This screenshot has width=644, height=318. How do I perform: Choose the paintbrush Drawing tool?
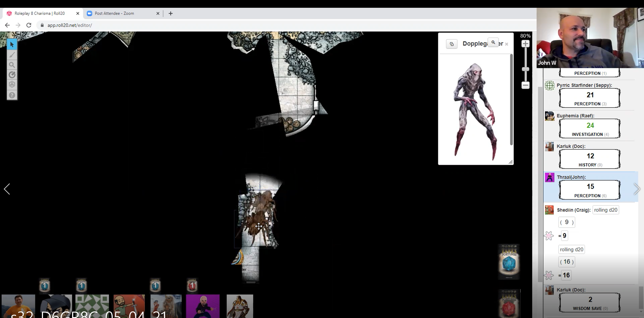(12, 55)
